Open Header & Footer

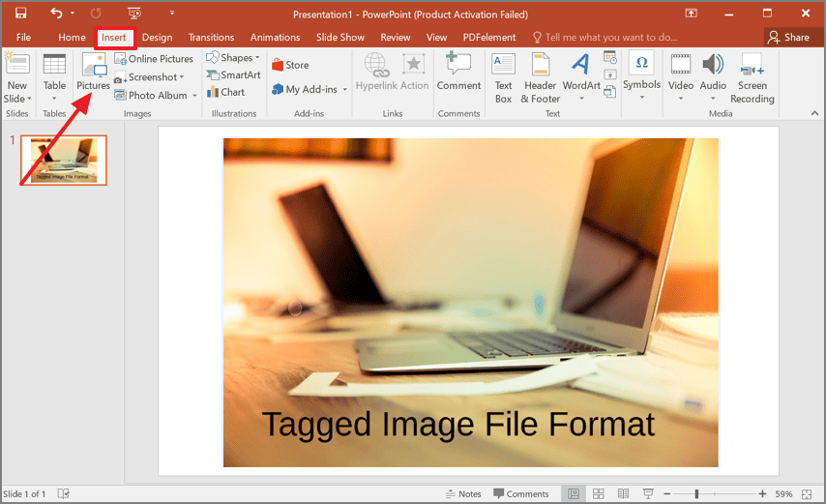coord(540,77)
